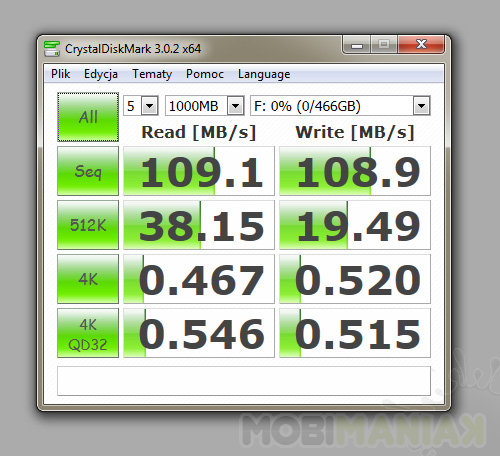Minimize the CrystalDiskMark window
Image resolution: width=500 pixels, height=456 pixels.
pos(356,45)
